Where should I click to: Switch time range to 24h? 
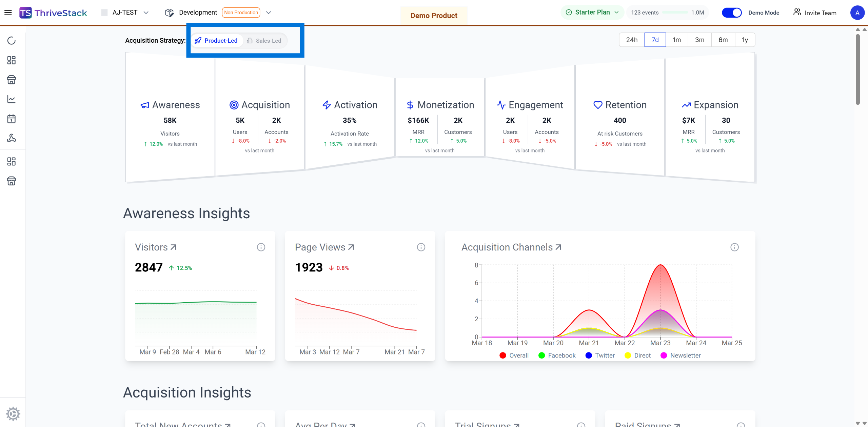pyautogui.click(x=632, y=40)
